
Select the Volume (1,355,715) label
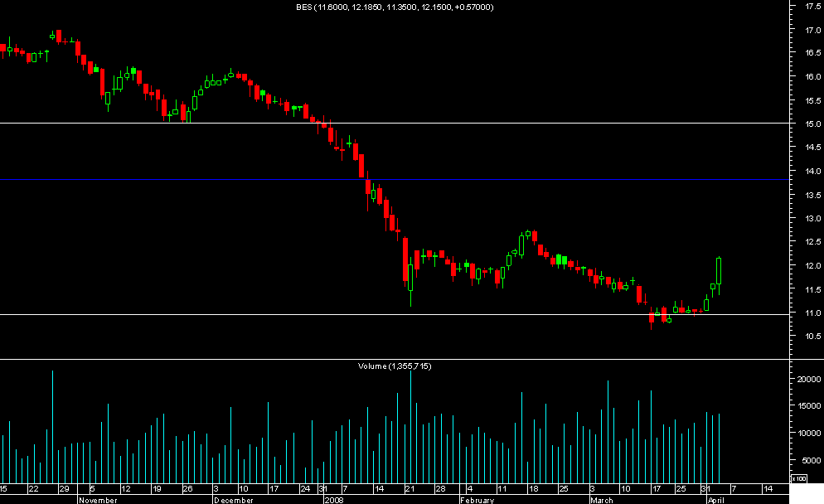395,366
